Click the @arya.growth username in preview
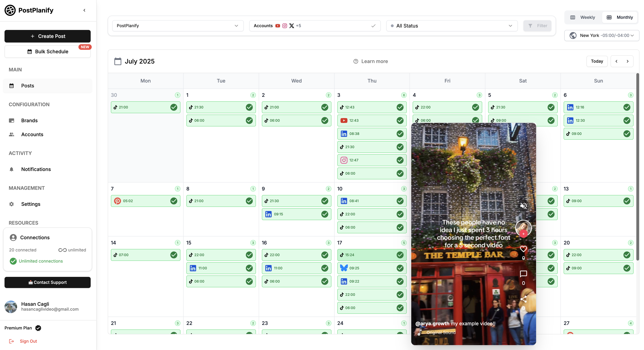The height and width of the screenshot is (350, 644). pyautogui.click(x=432, y=324)
